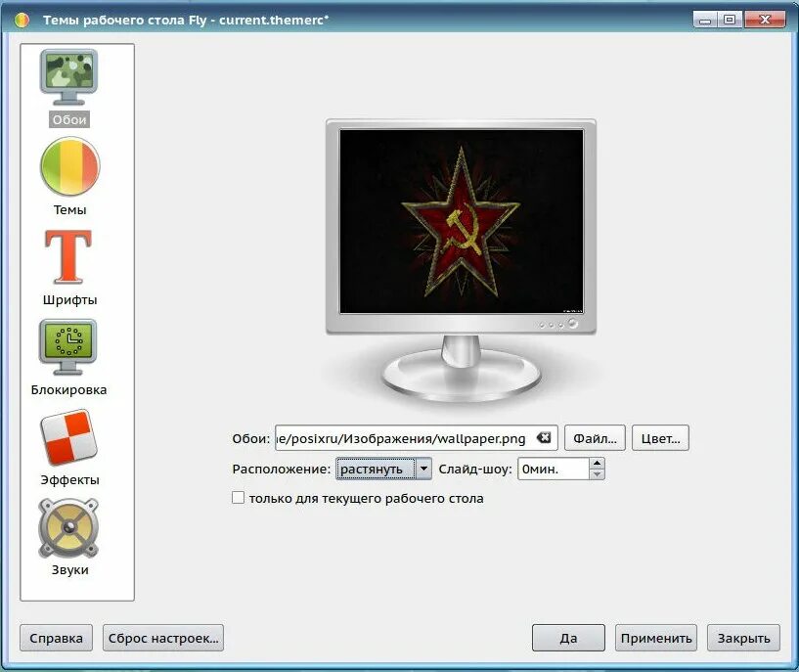Click the Закрыть button

(x=743, y=638)
